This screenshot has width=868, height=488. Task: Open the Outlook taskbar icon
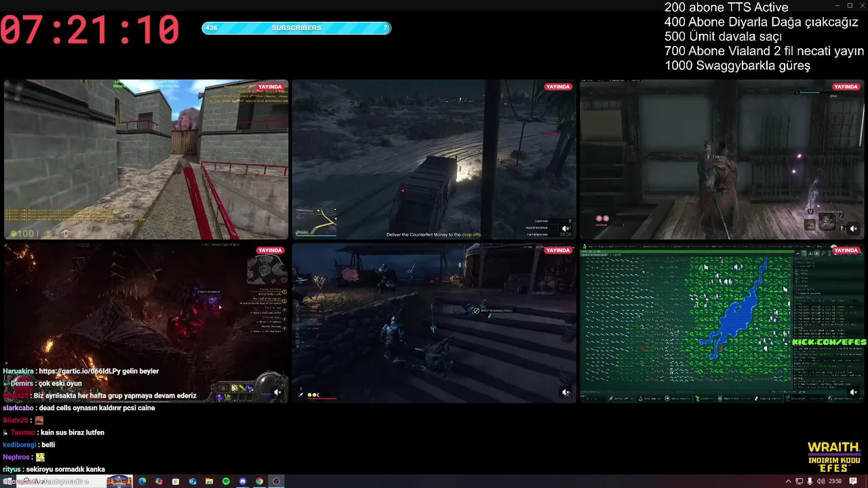[x=193, y=481]
